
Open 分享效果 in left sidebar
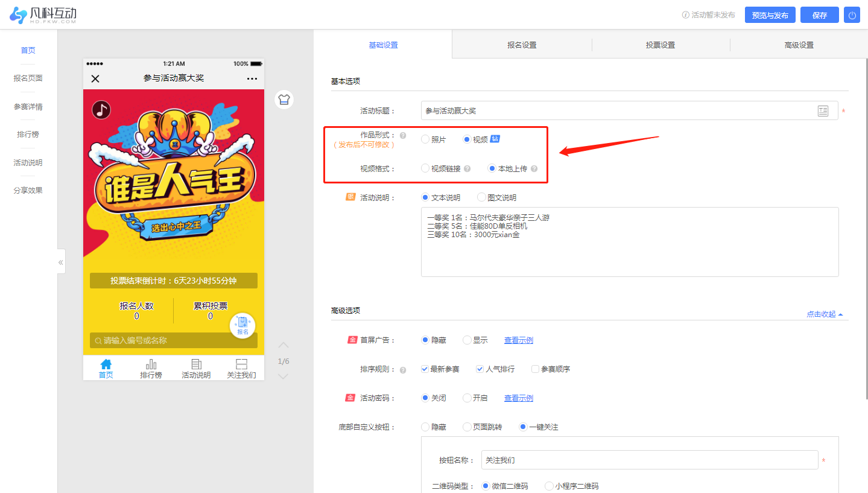click(x=28, y=191)
